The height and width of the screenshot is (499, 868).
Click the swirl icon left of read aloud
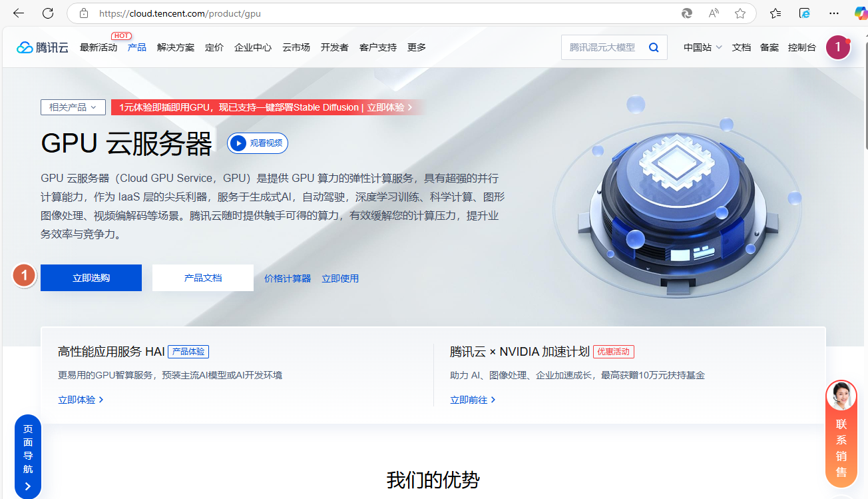[x=687, y=13]
